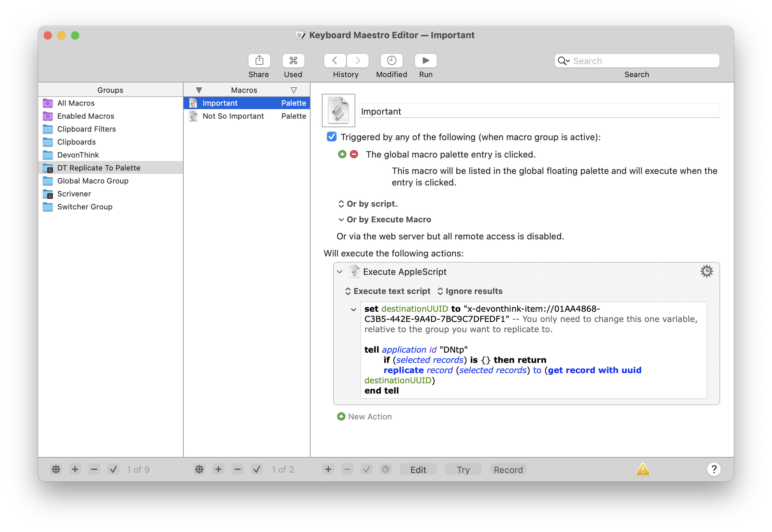Go back in History
Image resolution: width=772 pixels, height=532 pixels.
click(x=335, y=61)
